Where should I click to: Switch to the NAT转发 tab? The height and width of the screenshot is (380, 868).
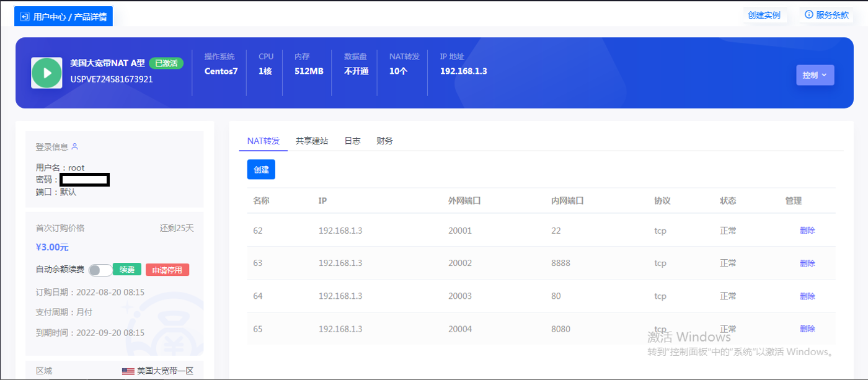click(263, 141)
